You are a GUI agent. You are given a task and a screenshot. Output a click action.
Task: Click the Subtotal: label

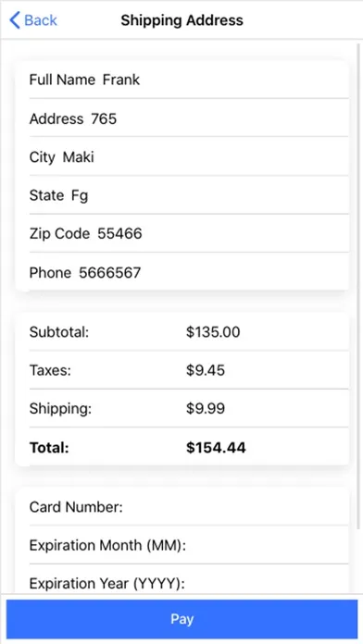click(58, 332)
